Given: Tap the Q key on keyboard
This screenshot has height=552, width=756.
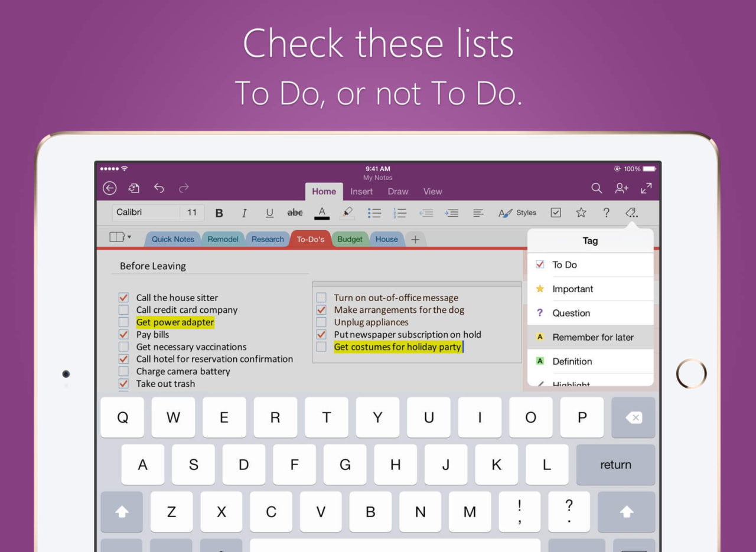Looking at the screenshot, I should click(x=122, y=417).
